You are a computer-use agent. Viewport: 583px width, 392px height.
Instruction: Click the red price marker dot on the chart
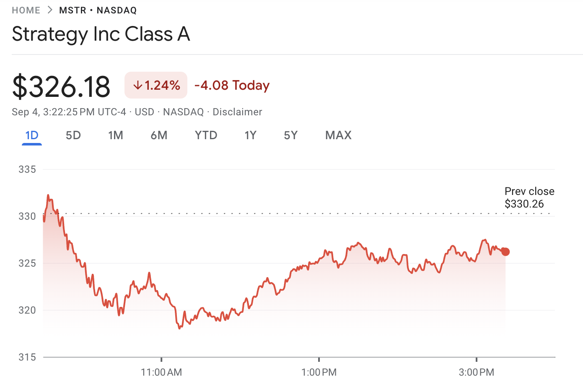pos(505,252)
